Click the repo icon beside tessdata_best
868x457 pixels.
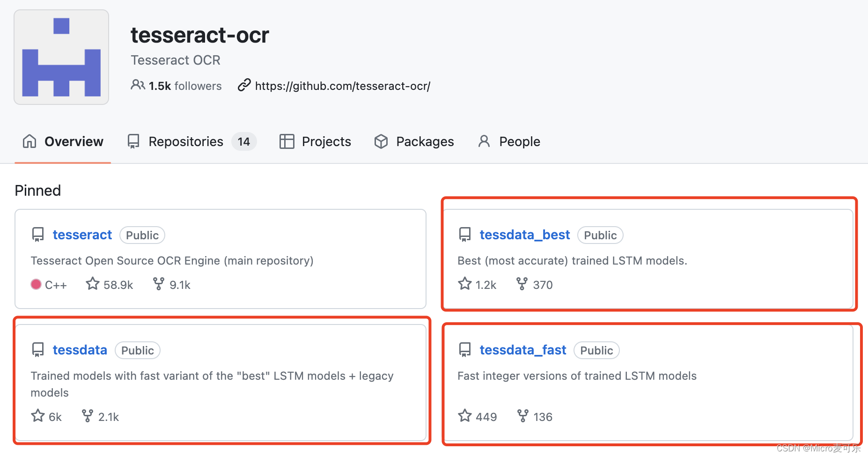pos(465,235)
